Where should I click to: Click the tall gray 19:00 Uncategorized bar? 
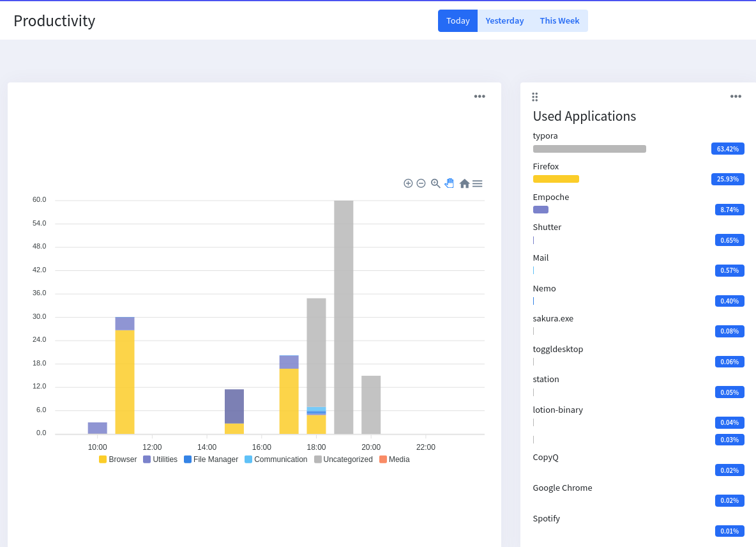(x=344, y=317)
